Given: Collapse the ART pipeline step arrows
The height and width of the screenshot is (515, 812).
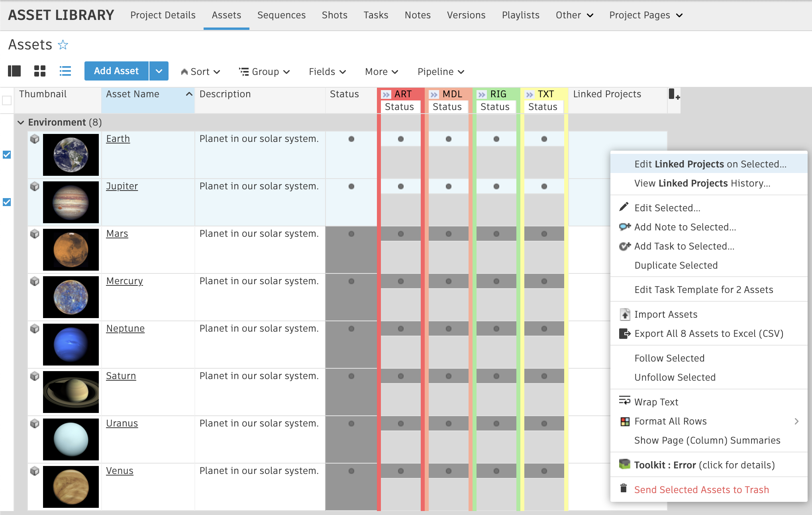Looking at the screenshot, I should [386, 94].
